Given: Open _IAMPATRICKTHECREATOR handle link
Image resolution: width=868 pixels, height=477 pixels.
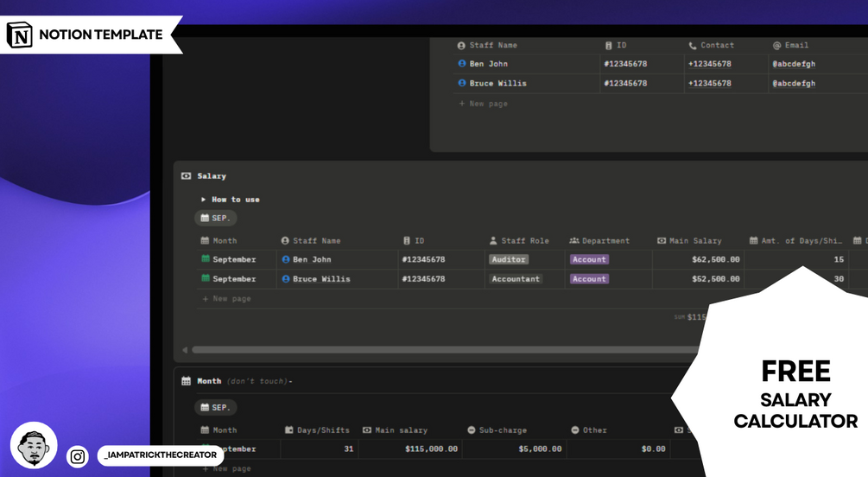Looking at the screenshot, I should point(161,455).
